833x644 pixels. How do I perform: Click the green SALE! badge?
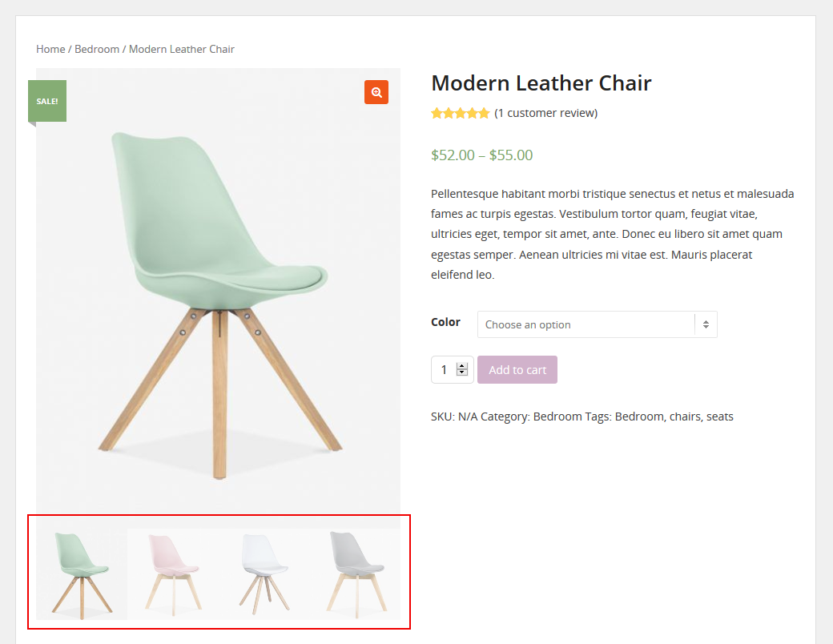(x=47, y=101)
